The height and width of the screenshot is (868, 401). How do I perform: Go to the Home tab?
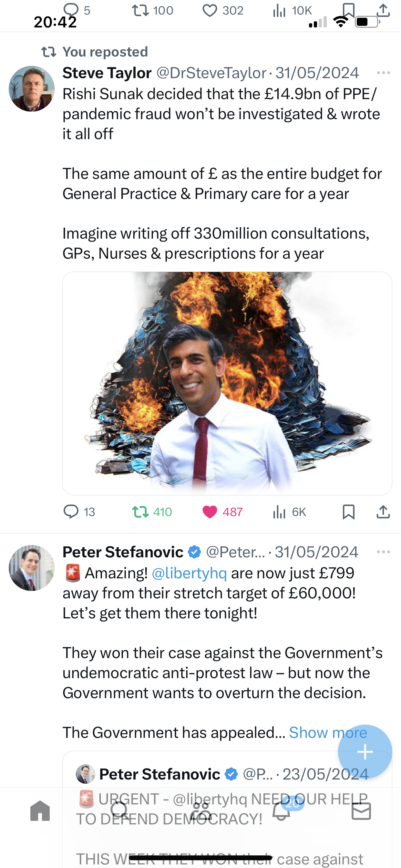tap(40, 811)
